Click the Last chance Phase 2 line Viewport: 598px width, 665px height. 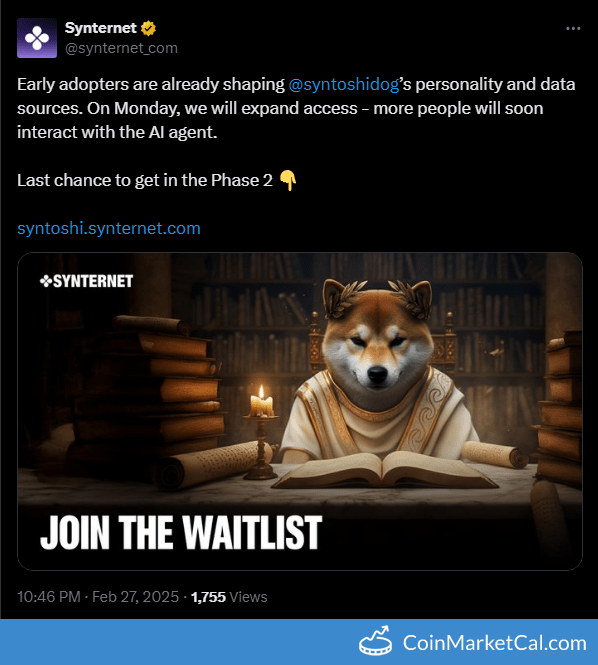145,181
